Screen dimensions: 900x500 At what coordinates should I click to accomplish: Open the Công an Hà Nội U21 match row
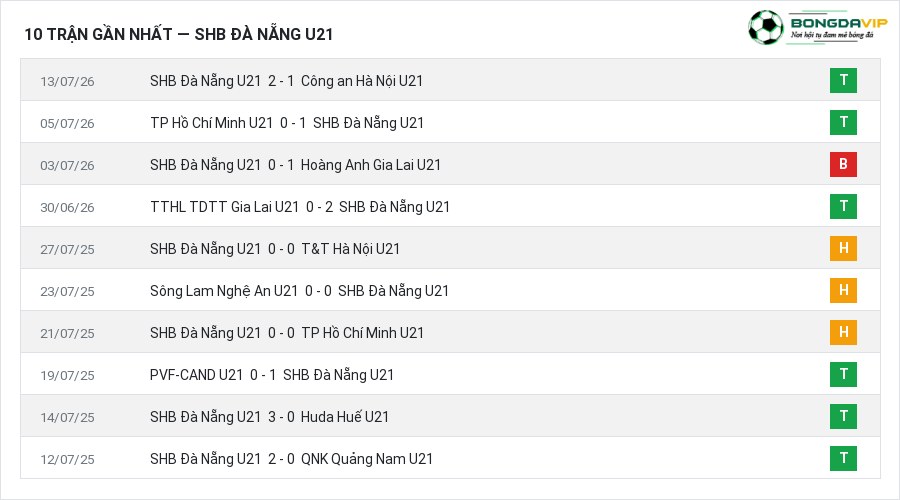pos(451,80)
